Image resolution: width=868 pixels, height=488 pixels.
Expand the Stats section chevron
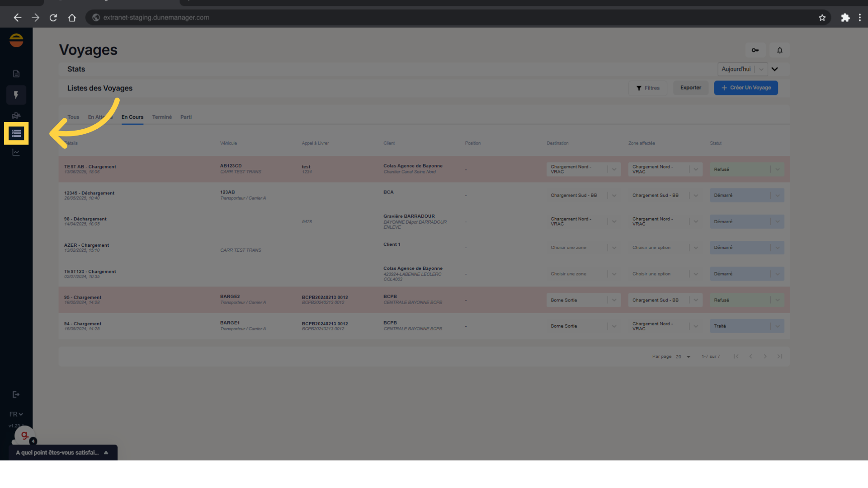(775, 69)
